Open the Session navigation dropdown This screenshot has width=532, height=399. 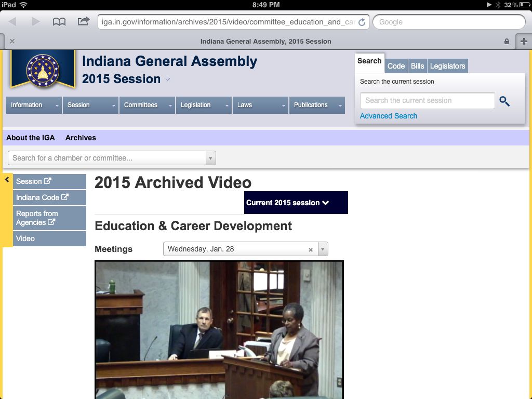(x=90, y=105)
